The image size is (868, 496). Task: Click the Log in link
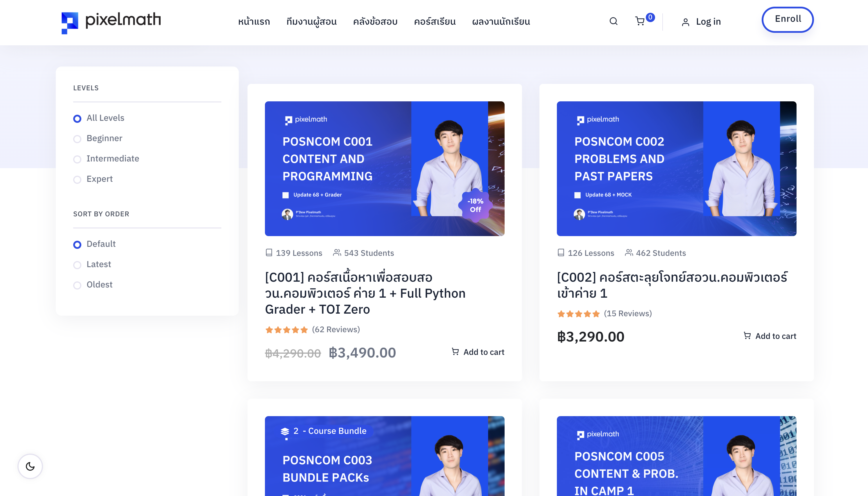click(708, 22)
